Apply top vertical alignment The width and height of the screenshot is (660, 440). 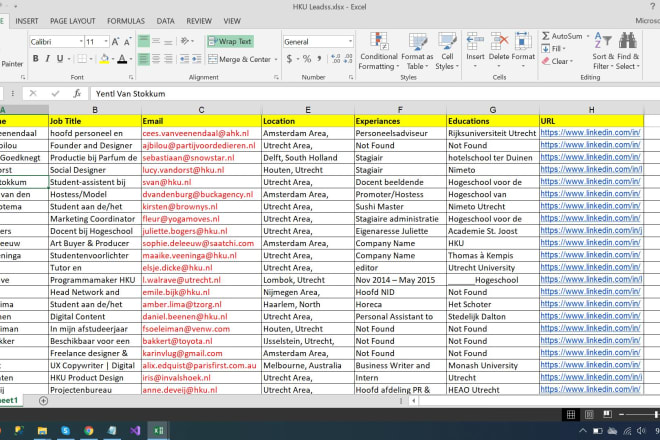[x=144, y=41]
